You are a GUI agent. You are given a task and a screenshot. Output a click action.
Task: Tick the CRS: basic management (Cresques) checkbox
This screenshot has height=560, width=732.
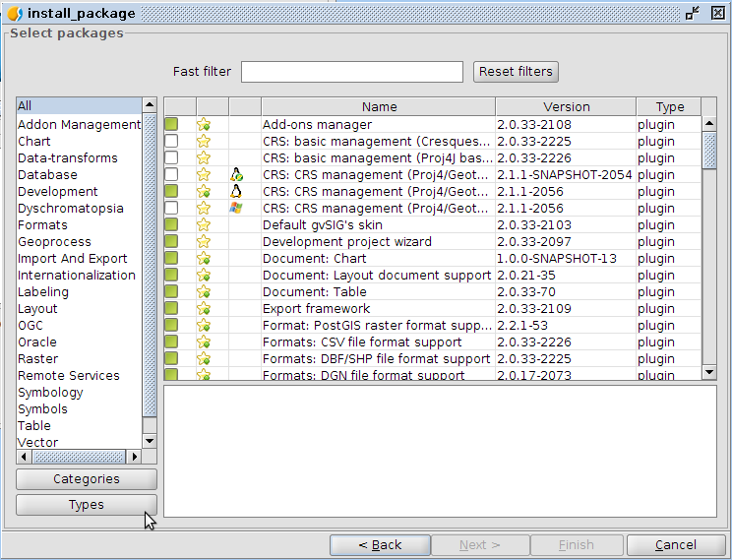coord(171,142)
